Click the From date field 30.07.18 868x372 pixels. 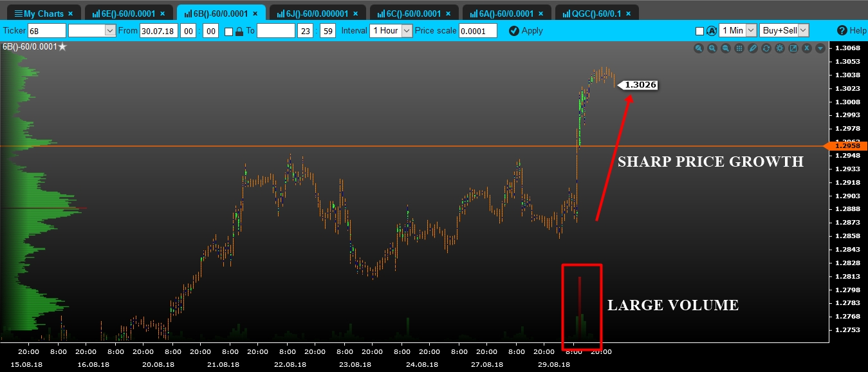click(x=159, y=30)
